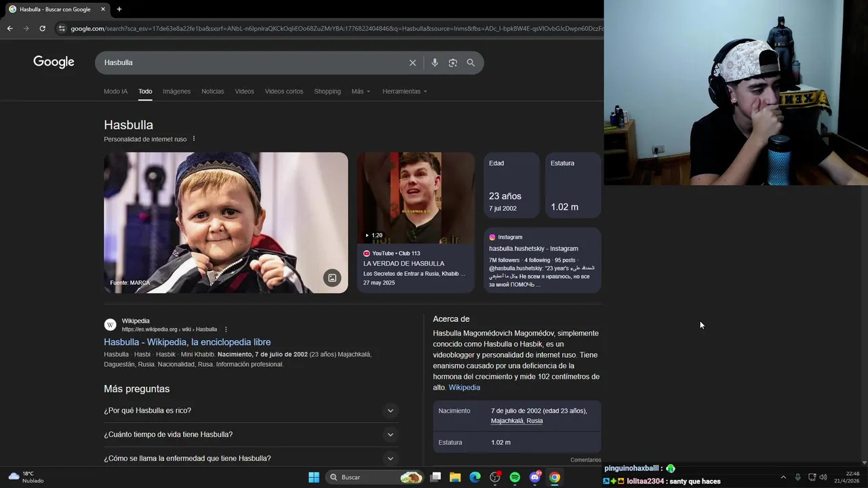Viewport: 868px width, 488px height.
Task: Open the Hasbulla - Wikipedia, la enciclopedia libre link
Action: coord(187,342)
